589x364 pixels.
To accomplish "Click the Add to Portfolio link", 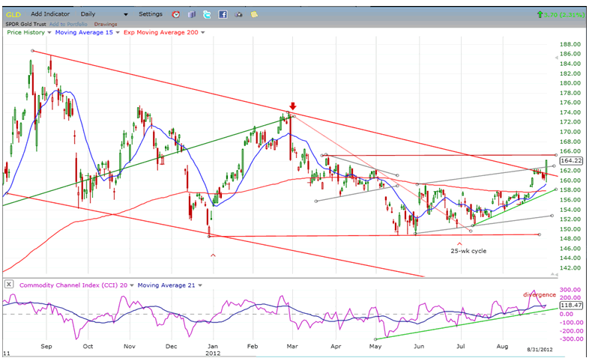I will click(x=68, y=23).
